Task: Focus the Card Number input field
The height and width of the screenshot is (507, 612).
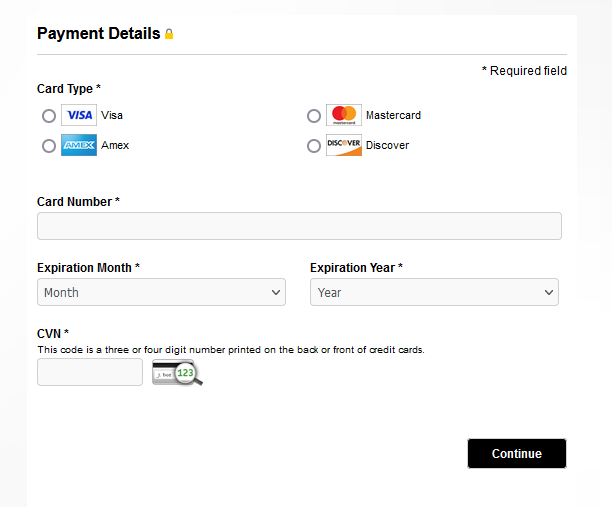Action: tap(299, 226)
